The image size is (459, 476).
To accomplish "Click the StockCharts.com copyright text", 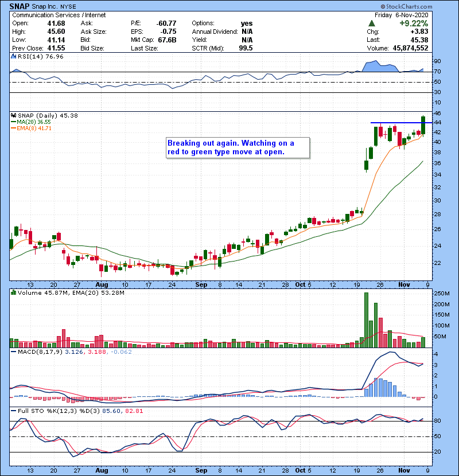I will 406,6.
